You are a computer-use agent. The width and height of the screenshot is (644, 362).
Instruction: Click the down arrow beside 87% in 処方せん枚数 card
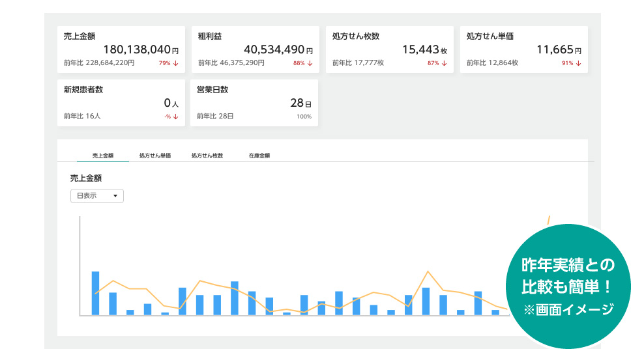pos(445,63)
